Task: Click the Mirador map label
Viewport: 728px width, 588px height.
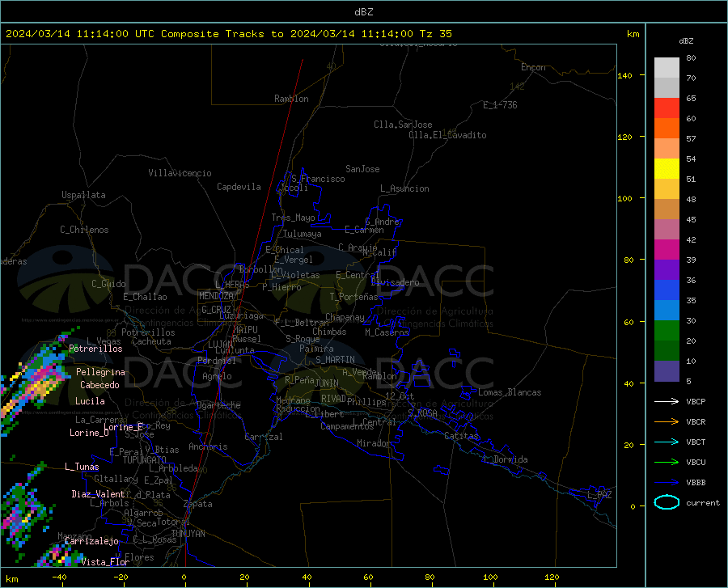Action: [x=374, y=443]
